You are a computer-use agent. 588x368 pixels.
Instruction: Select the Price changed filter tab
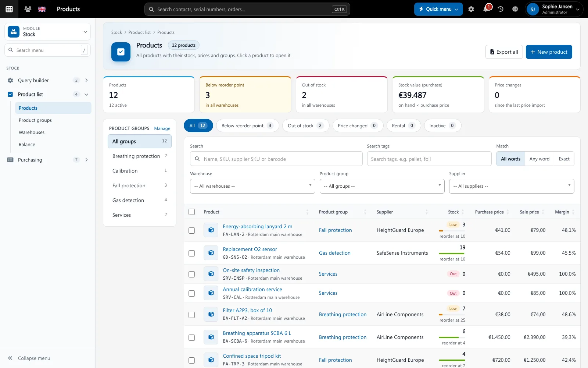[x=358, y=125]
